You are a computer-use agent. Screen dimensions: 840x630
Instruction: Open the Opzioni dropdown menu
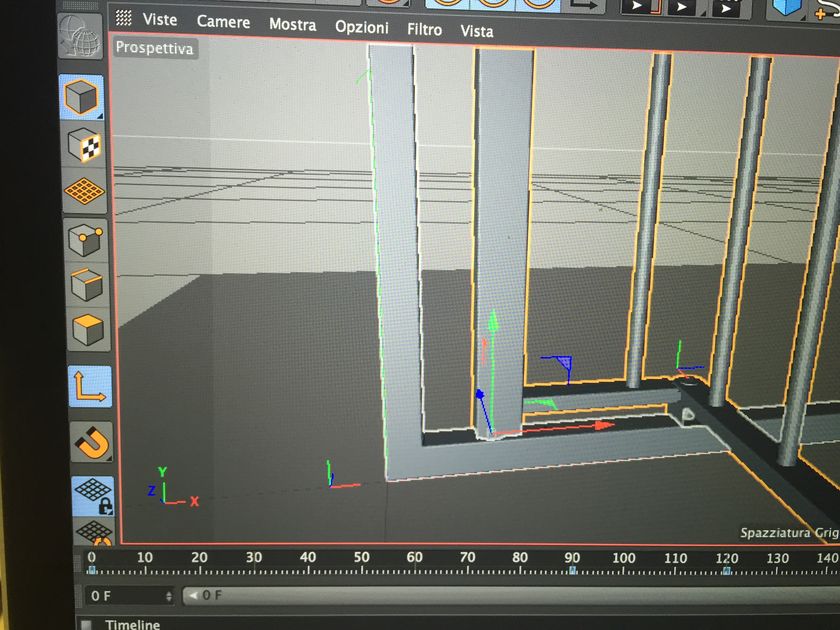pyautogui.click(x=362, y=27)
